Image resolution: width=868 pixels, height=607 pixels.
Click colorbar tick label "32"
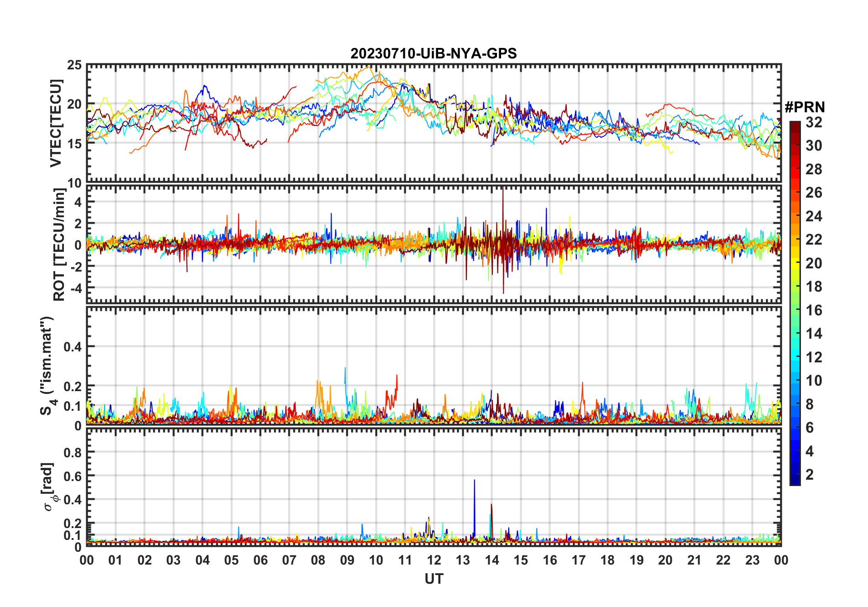pyautogui.click(x=814, y=122)
